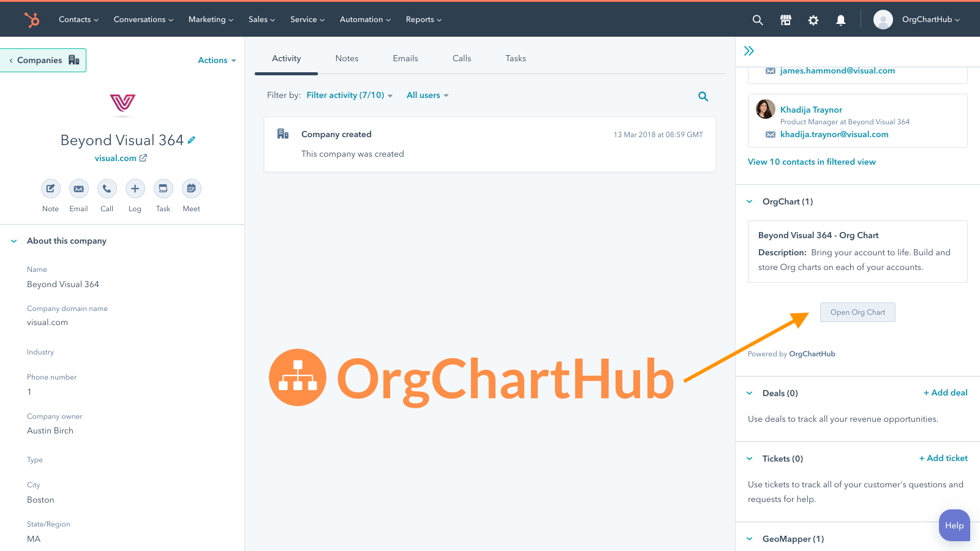
Task: Switch to the Emails tab
Action: 405,58
